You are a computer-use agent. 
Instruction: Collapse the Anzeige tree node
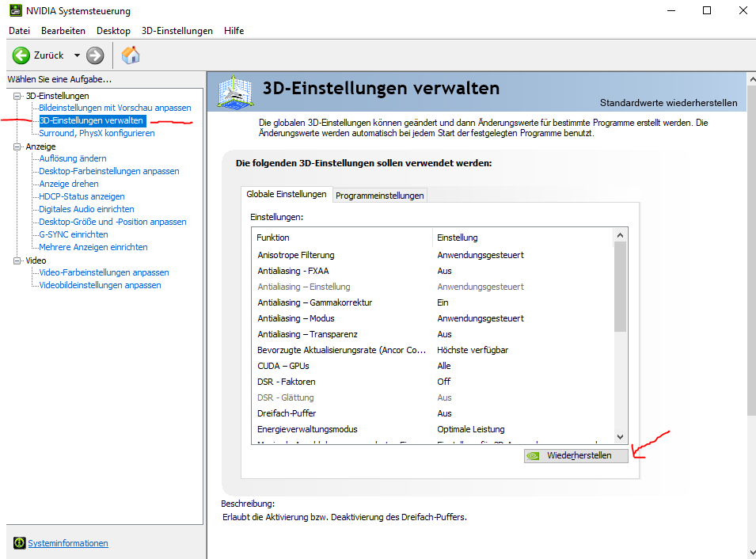tap(17, 146)
